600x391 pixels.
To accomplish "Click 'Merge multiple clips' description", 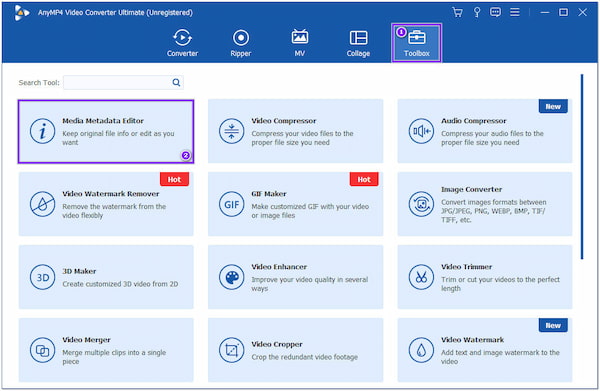I will pyautogui.click(x=114, y=357).
